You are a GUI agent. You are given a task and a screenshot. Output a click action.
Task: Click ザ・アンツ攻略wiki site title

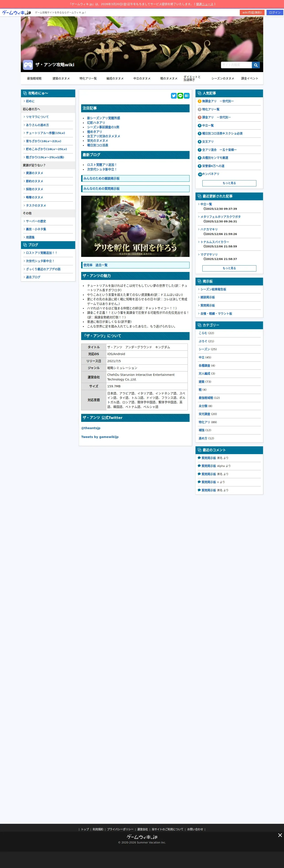(55, 65)
